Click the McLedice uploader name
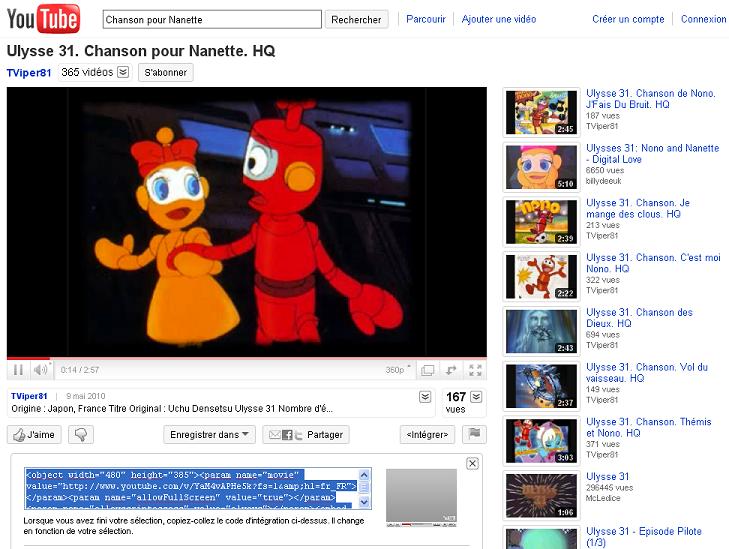 tap(603, 498)
